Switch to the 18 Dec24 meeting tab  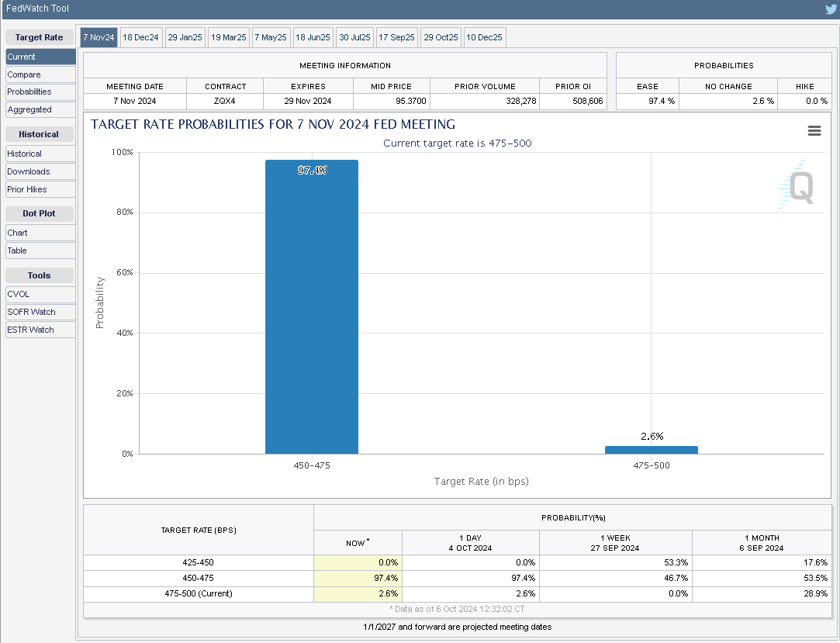coord(140,37)
